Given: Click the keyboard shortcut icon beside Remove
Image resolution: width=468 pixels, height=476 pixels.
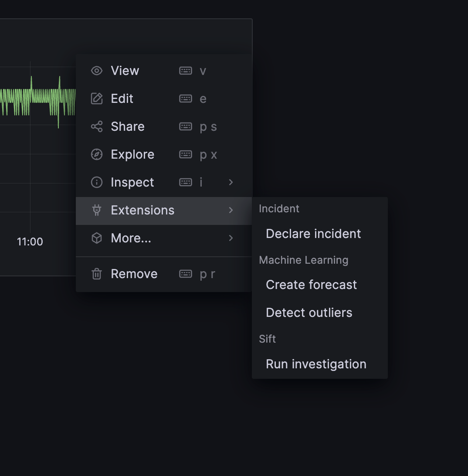Looking at the screenshot, I should (x=186, y=274).
